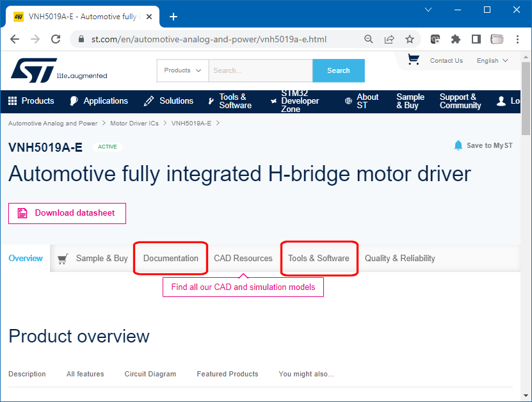Image resolution: width=532 pixels, height=402 pixels.
Task: Click the browser back arrow
Action: 15,39
